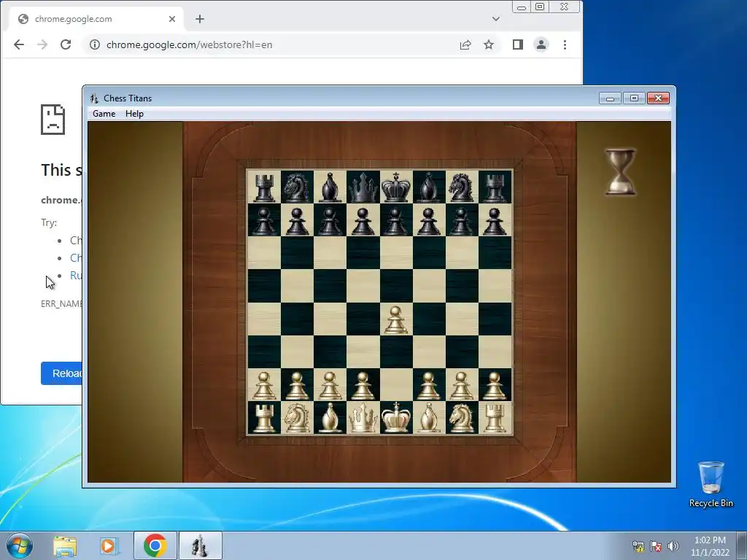Expand Chrome's tab search chevron
This screenshot has height=560, width=747.
pos(496,19)
